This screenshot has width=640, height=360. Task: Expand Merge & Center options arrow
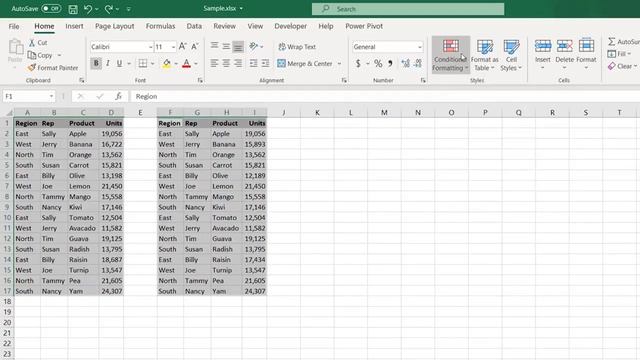(x=339, y=64)
